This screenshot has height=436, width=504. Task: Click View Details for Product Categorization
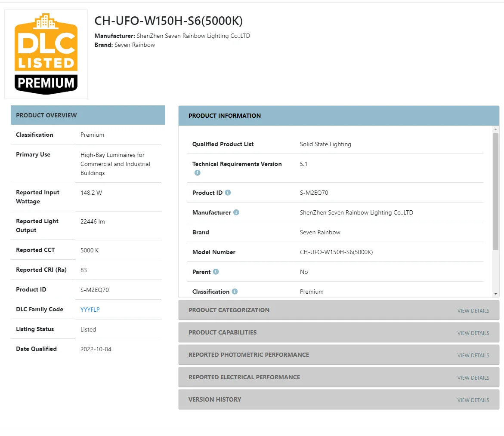tap(473, 311)
